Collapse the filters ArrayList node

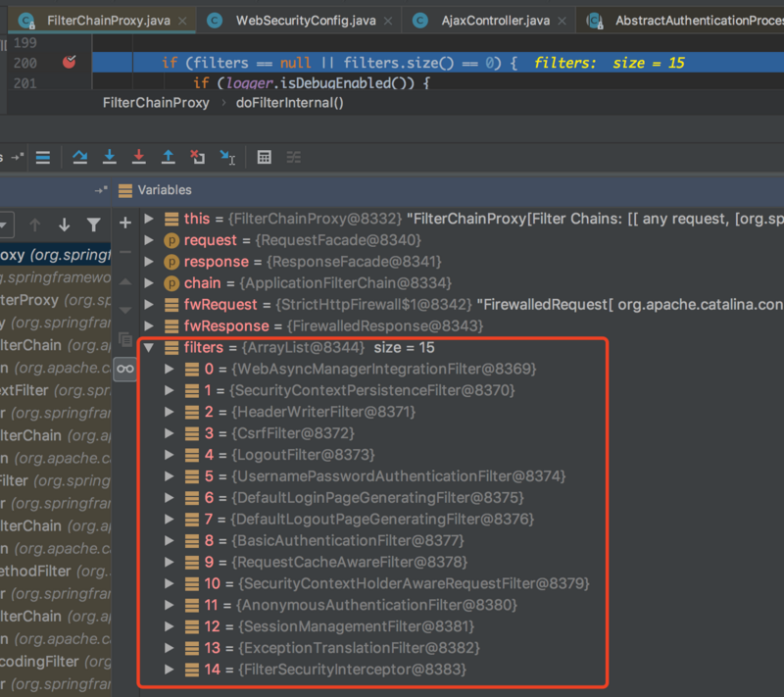tap(149, 348)
